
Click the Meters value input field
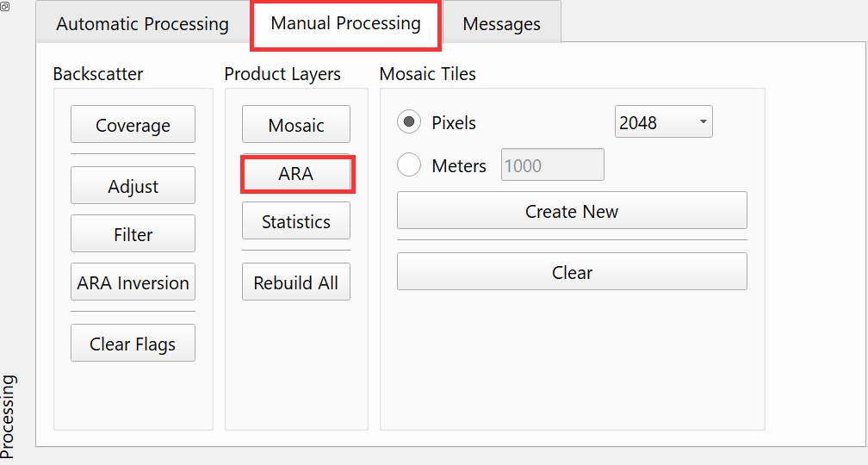(552, 165)
